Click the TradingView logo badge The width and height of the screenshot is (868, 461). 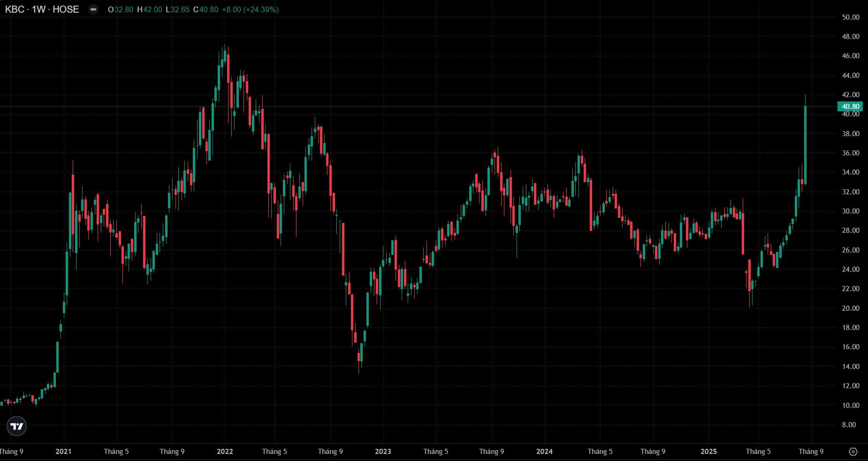pyautogui.click(x=17, y=426)
